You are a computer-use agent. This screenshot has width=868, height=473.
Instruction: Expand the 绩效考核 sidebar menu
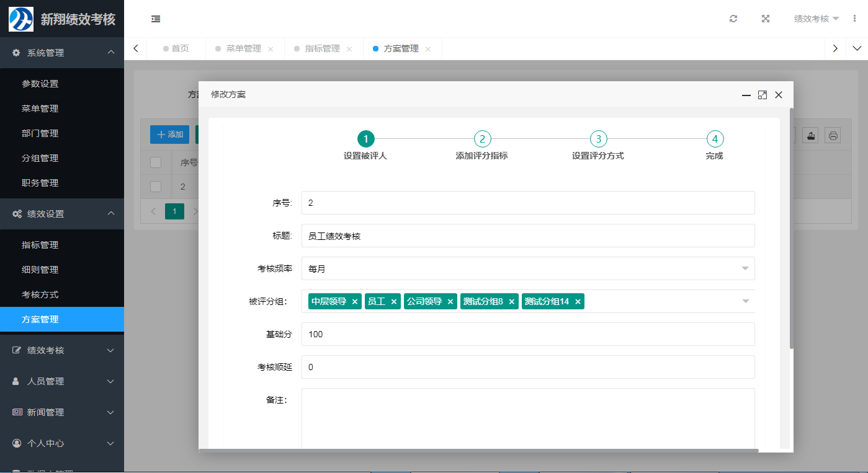pos(62,350)
